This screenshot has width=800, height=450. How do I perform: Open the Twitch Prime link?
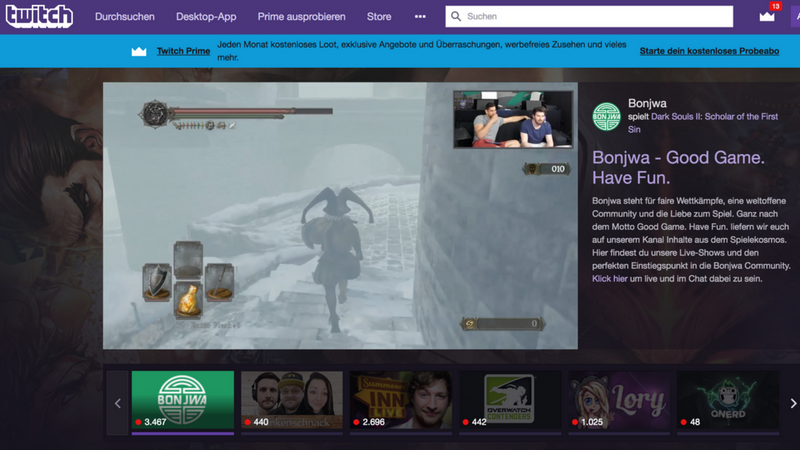[183, 51]
